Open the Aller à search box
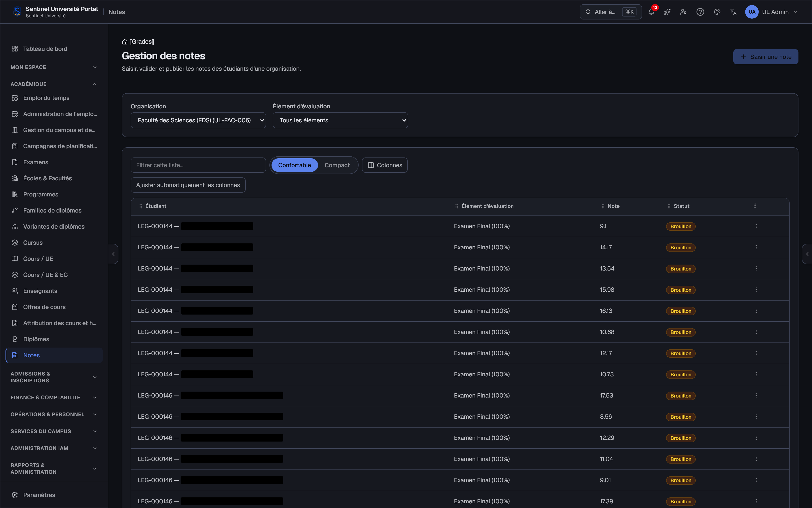Viewport: 812px width, 508px height. 611,12
